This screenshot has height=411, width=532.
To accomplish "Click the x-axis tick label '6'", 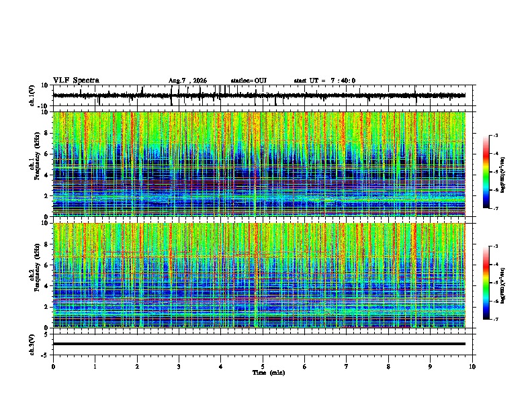I will [305, 367].
